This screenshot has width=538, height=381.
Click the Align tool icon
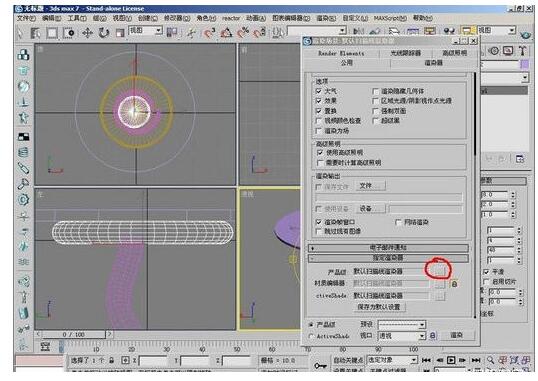click(374, 32)
